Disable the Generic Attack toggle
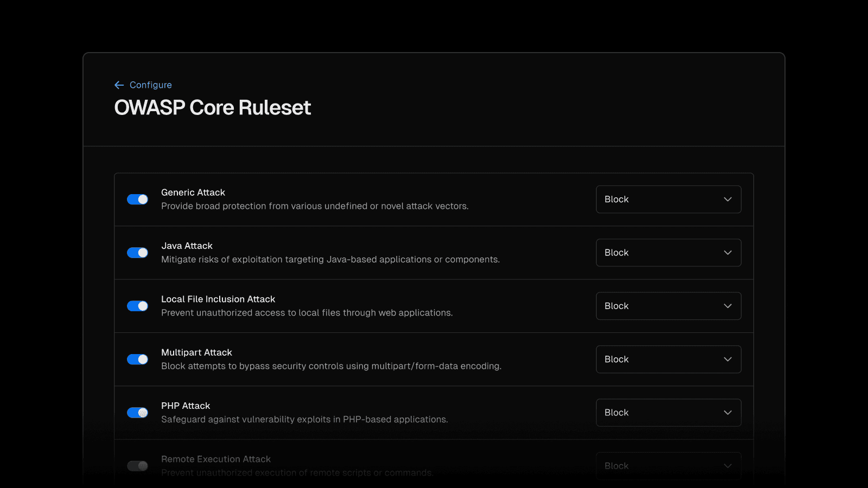The width and height of the screenshot is (868, 488). click(x=137, y=200)
